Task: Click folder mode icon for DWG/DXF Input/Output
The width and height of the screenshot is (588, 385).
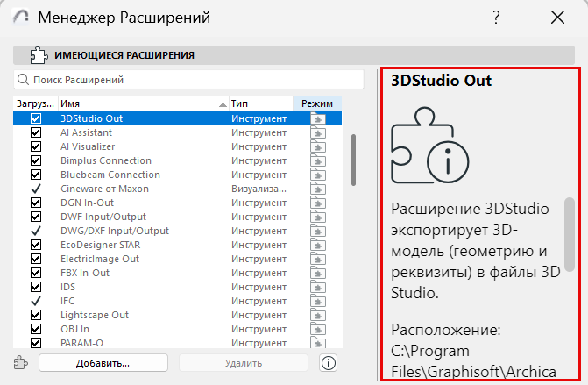Action: tap(318, 232)
